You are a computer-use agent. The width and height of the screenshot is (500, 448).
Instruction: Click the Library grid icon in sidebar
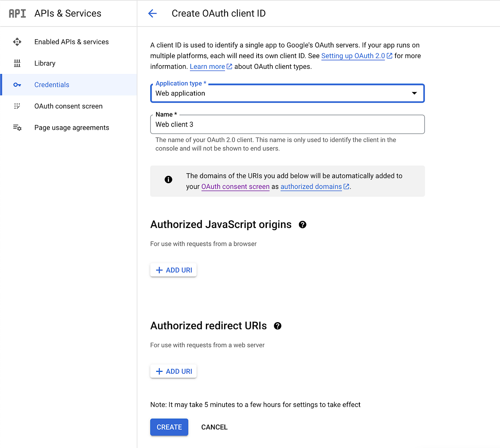click(17, 63)
